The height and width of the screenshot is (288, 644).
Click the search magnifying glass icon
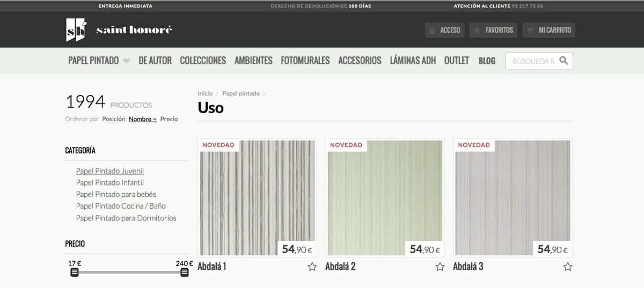point(563,61)
